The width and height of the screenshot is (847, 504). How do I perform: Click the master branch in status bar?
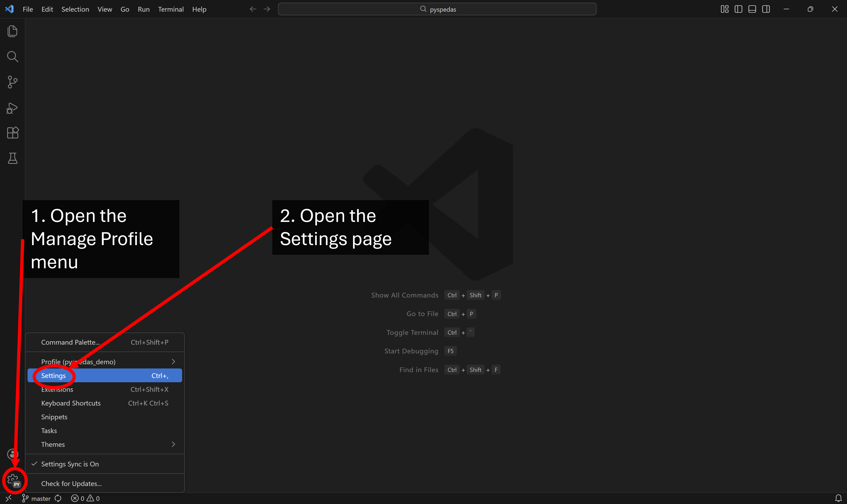pos(36,498)
